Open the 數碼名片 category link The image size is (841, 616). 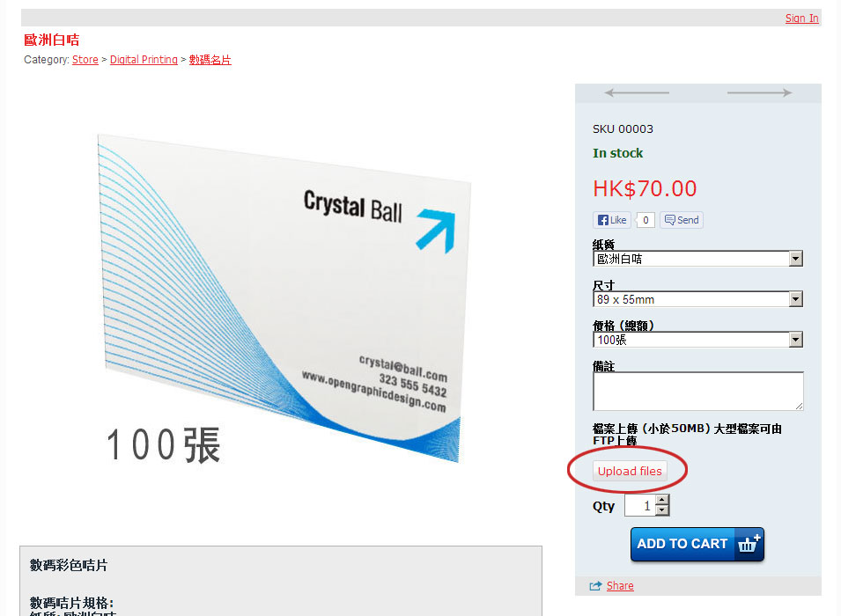click(x=210, y=60)
